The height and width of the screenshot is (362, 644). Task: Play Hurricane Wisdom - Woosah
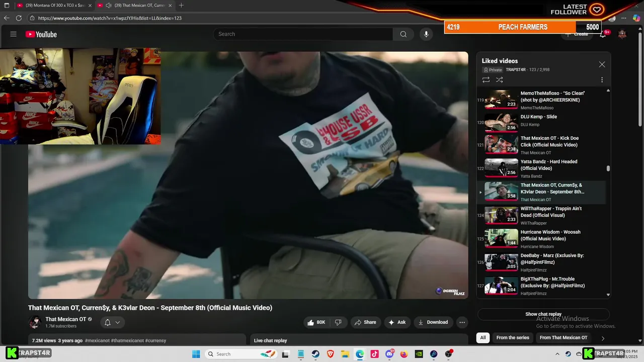tap(541, 239)
